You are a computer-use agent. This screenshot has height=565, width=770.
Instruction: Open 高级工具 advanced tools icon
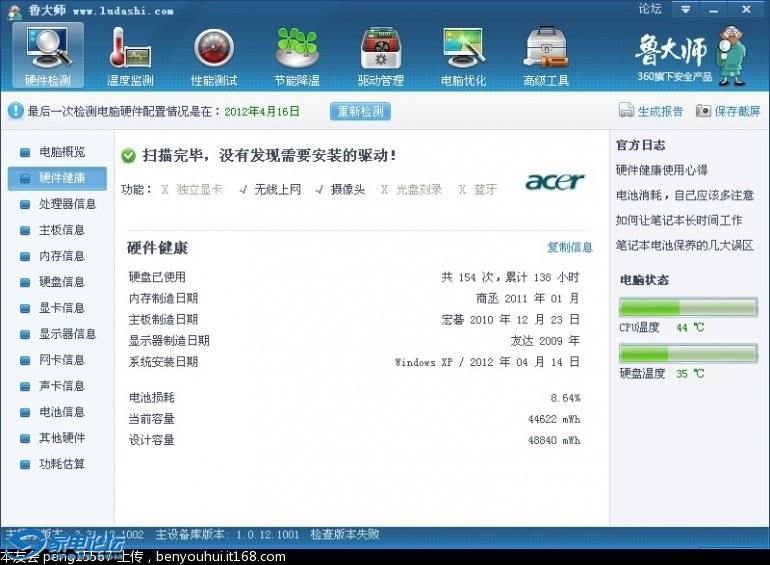point(546,54)
